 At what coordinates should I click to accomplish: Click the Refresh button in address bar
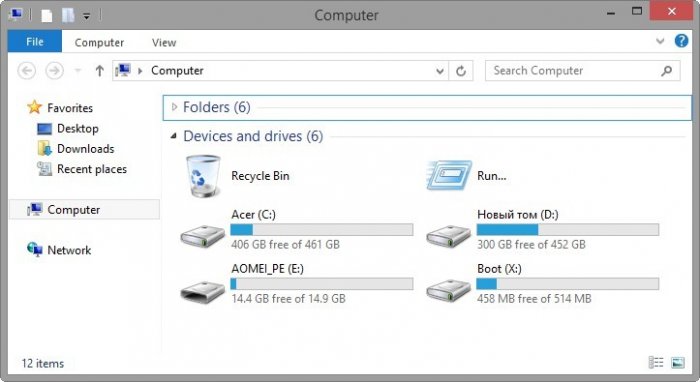(x=461, y=71)
